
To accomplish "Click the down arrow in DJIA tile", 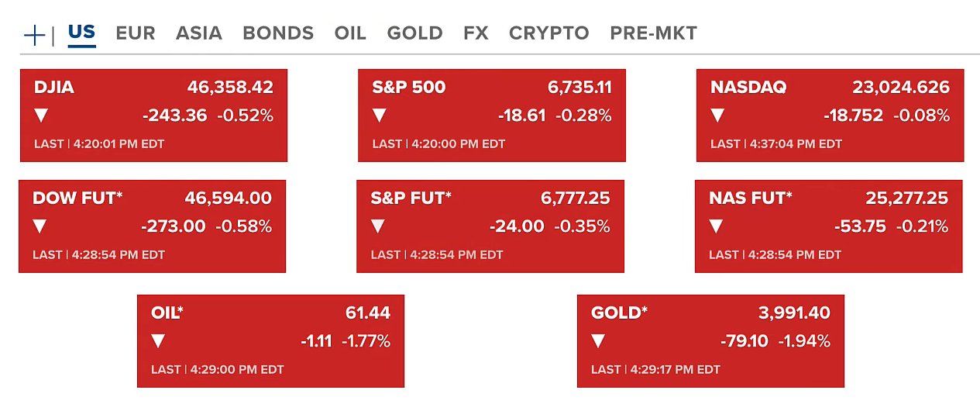I will pos(41,116).
